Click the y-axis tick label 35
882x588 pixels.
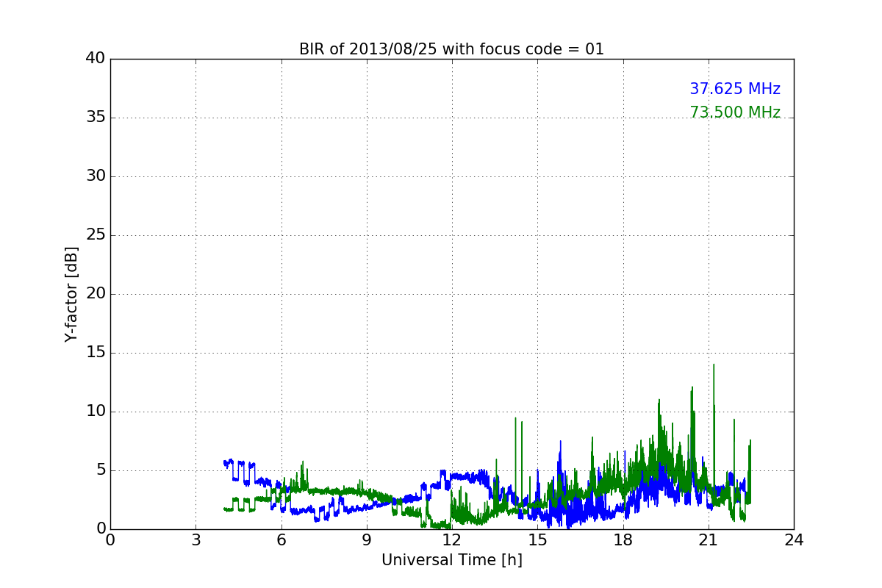95,118
